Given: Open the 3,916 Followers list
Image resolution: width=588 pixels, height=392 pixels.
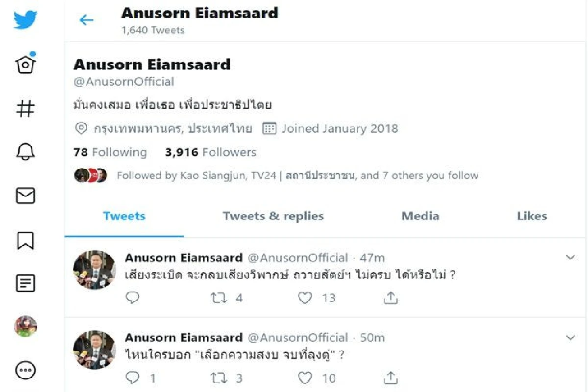Looking at the screenshot, I should [x=211, y=153].
